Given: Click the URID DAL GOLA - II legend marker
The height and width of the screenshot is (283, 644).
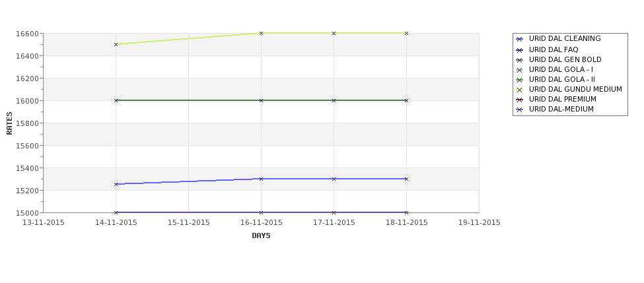Looking at the screenshot, I should click(520, 80).
